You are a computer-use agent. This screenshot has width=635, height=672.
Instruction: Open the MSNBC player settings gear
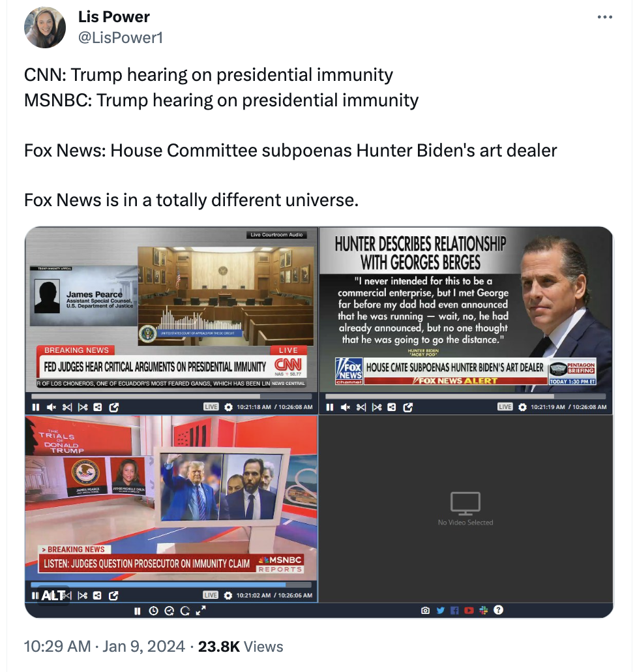point(228,595)
